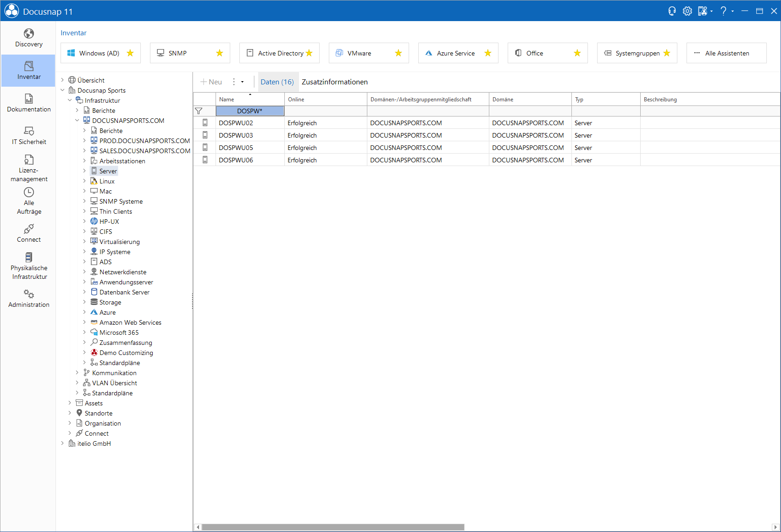Click the Azure tree node icon
Viewport: 781px width, 532px height.
point(94,312)
